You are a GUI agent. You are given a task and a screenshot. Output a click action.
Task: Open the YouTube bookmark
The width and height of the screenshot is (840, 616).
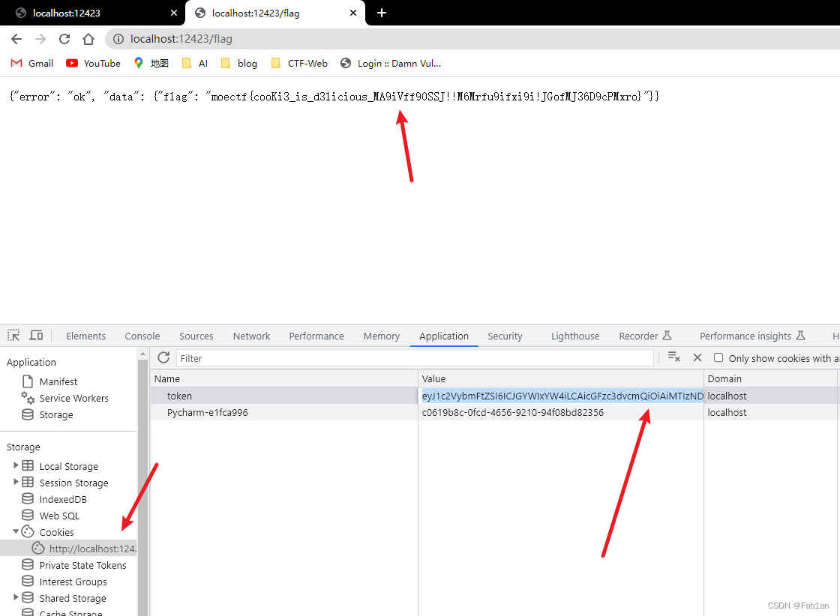pos(93,63)
